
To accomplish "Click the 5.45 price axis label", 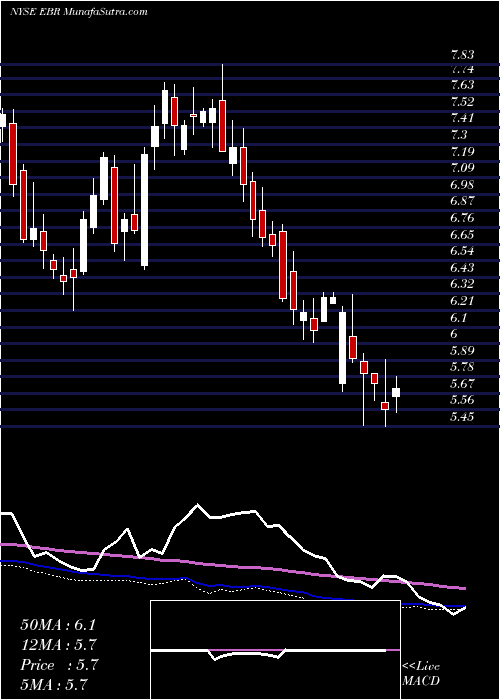I will click(x=462, y=417).
